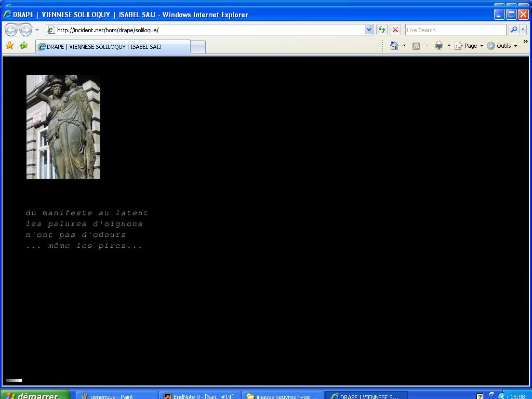Show more toolbar commands chevron
Viewport: 532px width, 399px height.
(x=526, y=42)
